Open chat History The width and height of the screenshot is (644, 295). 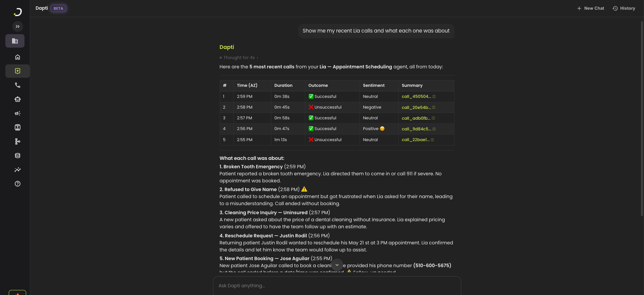click(624, 8)
